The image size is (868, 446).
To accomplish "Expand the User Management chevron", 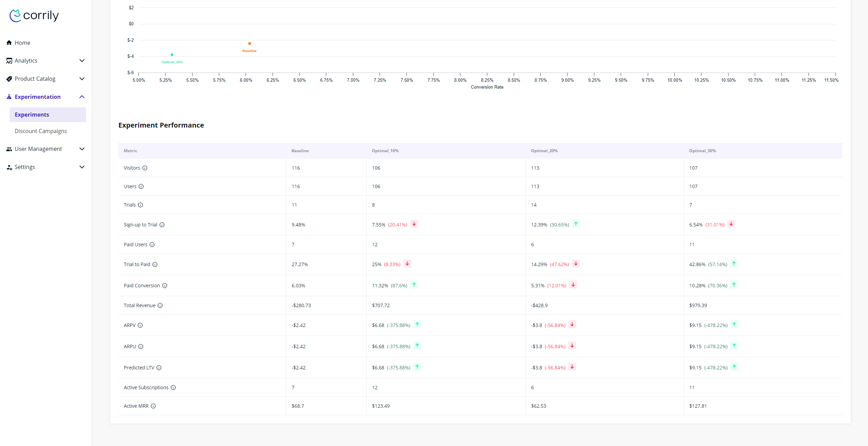I will click(82, 149).
